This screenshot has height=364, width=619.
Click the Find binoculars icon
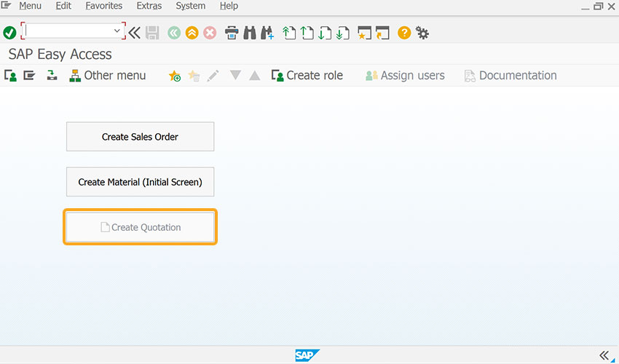pos(250,33)
